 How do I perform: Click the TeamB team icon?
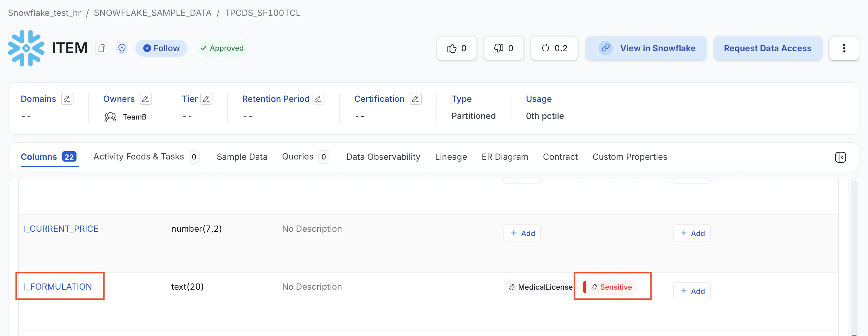110,117
